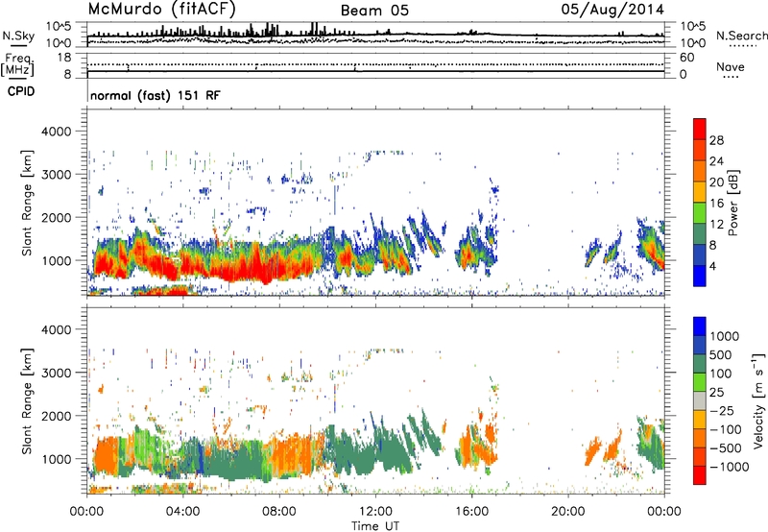Pick the red velocity segment below -1000
This screenshot has height=532, width=768.
700,475
